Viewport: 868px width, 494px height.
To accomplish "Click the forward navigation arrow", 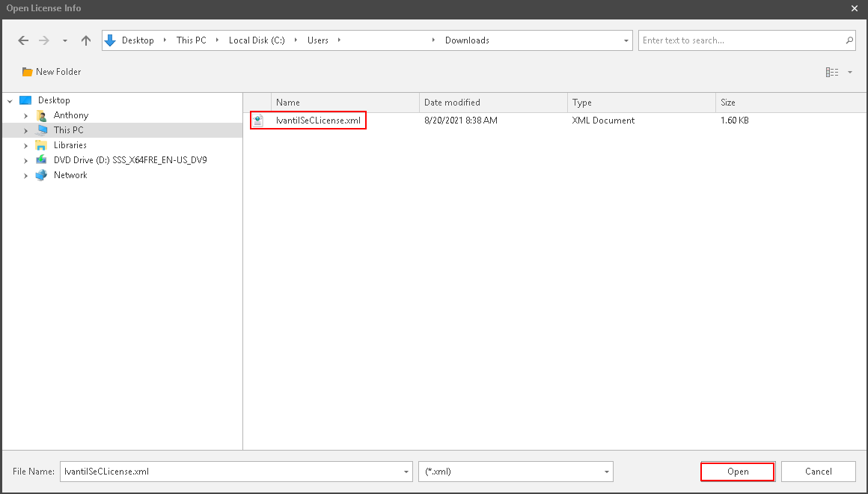I will 44,40.
